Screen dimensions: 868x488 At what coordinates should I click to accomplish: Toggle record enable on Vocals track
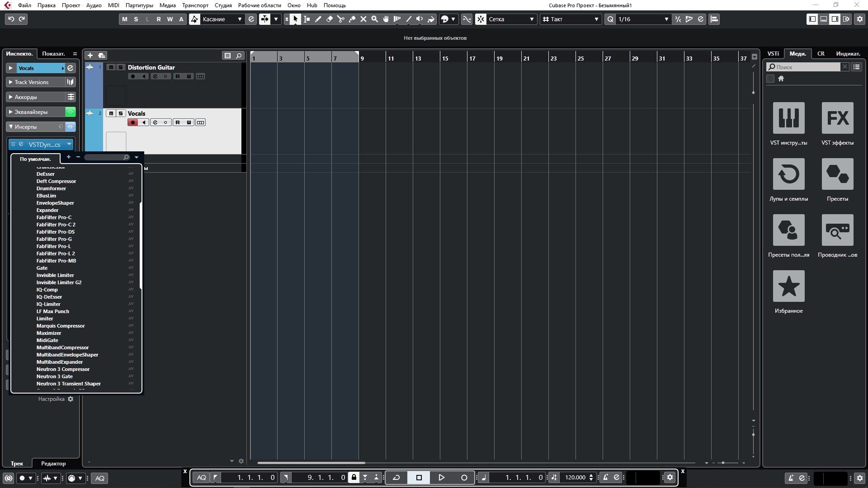(132, 122)
